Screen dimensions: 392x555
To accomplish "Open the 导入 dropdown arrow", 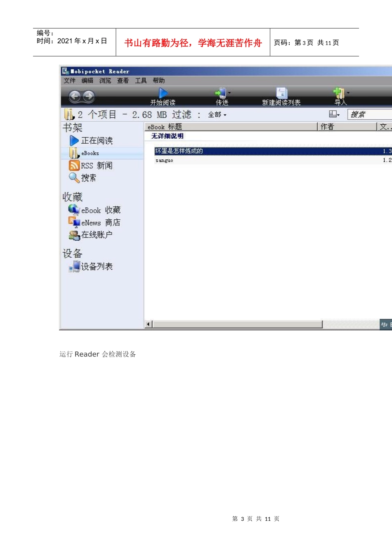I will 348,93.
